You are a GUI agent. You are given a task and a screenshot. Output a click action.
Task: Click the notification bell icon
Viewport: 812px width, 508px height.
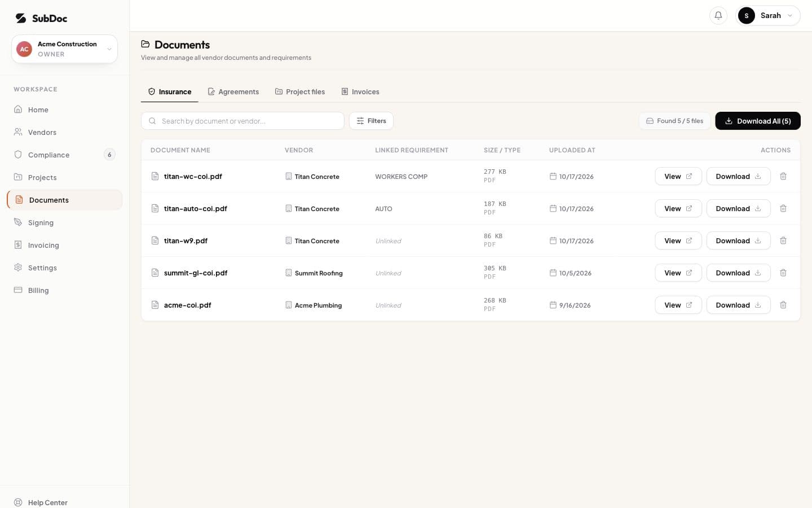[718, 15]
